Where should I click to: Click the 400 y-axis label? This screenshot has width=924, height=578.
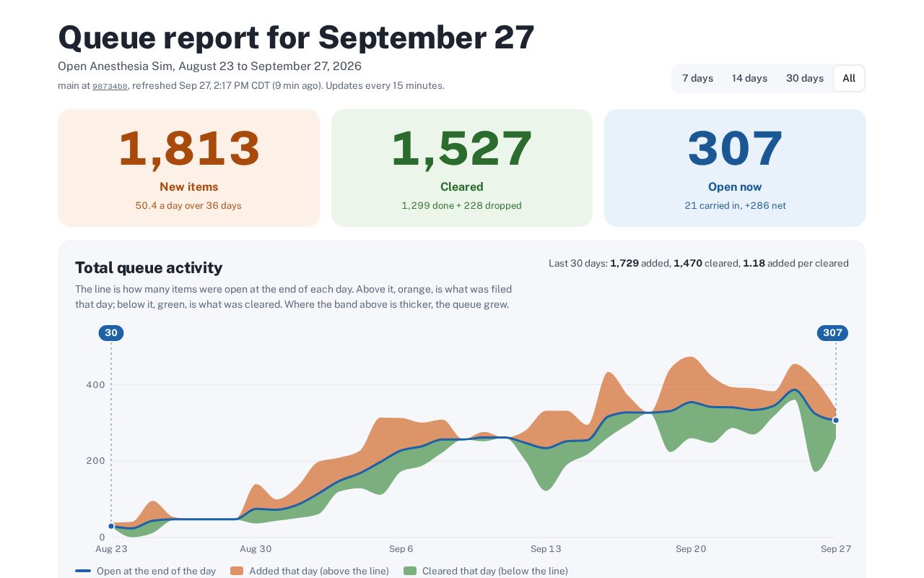point(96,385)
